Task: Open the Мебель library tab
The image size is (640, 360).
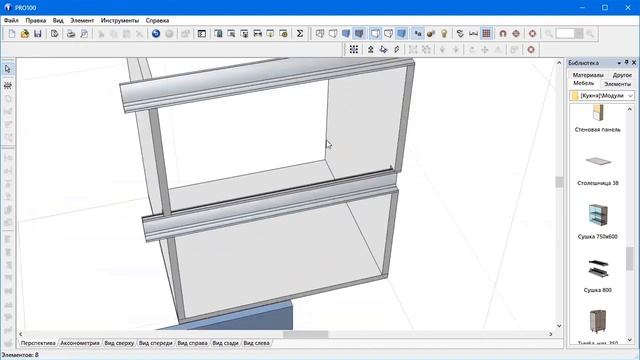Action: (x=584, y=83)
